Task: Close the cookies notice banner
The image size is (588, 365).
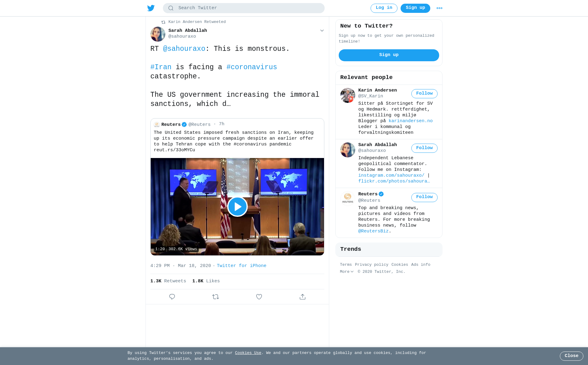Action: [x=571, y=356]
